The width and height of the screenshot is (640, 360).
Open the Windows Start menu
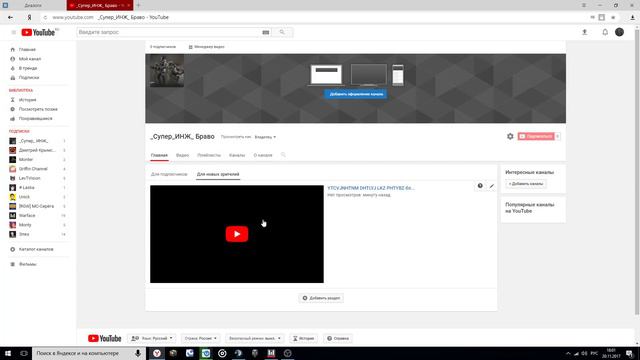(x=8, y=353)
